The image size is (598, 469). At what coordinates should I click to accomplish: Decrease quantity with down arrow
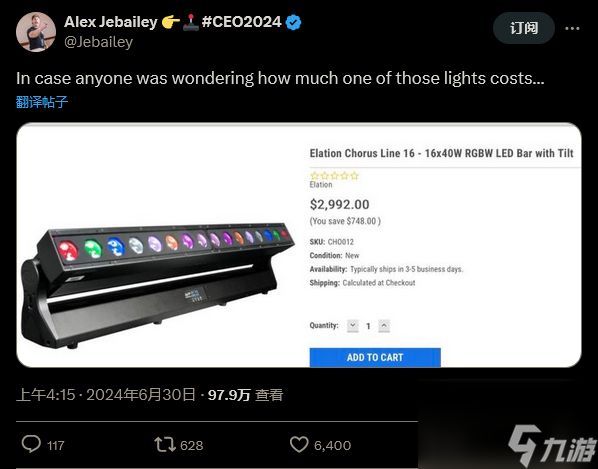click(x=353, y=326)
